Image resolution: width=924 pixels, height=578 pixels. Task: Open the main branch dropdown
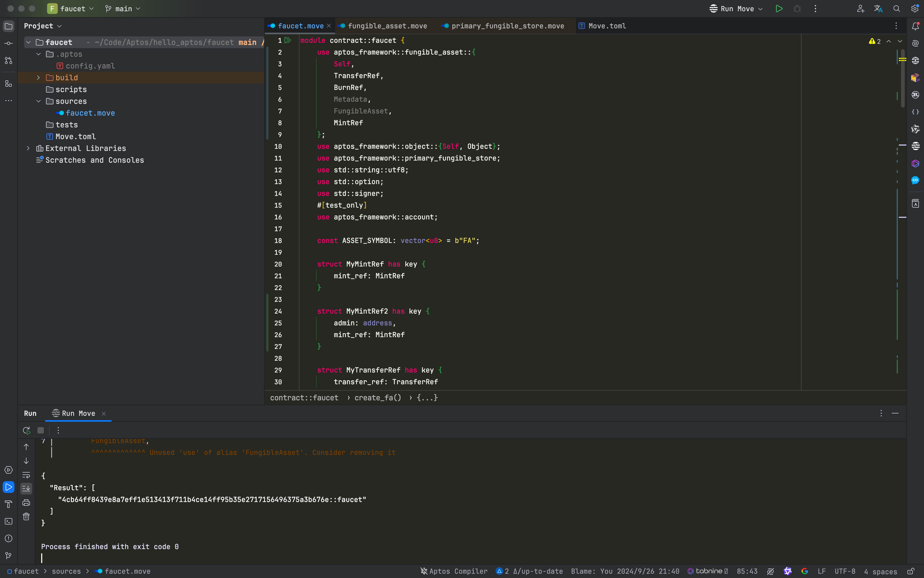[x=122, y=8]
